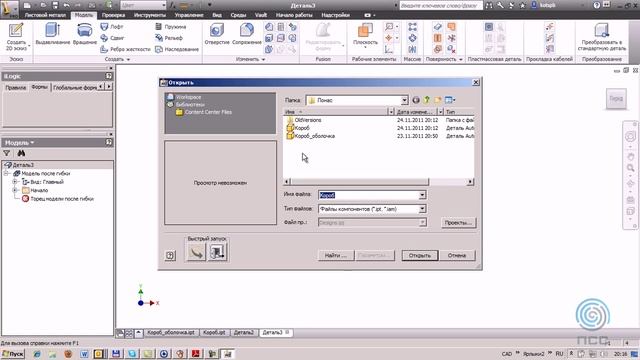
Task: Pick the Rib (Ребро жесткости) tool
Action: point(125,49)
